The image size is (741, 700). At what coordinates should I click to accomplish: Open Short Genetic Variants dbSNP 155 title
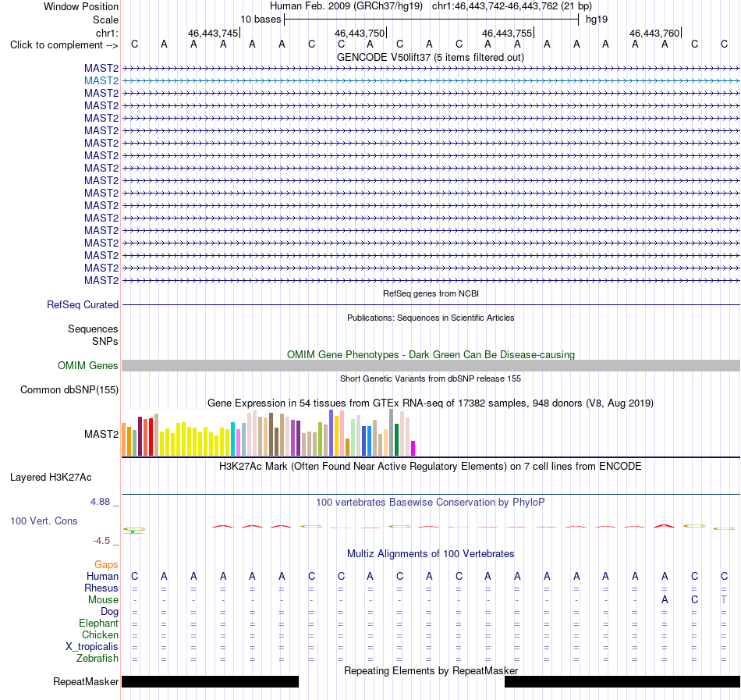point(431,378)
